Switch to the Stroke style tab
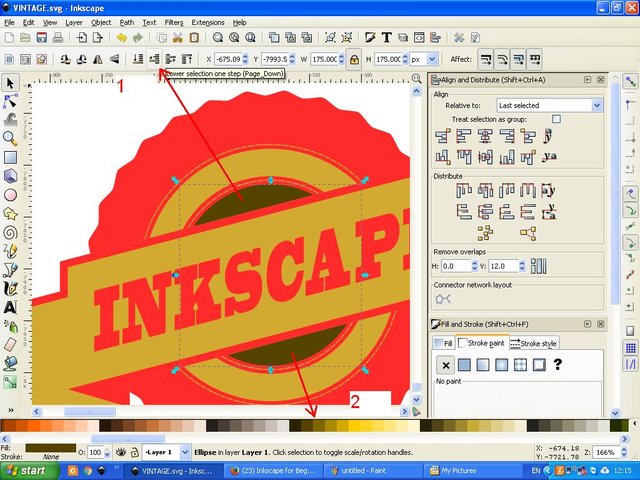The width and height of the screenshot is (640, 480). [x=533, y=343]
